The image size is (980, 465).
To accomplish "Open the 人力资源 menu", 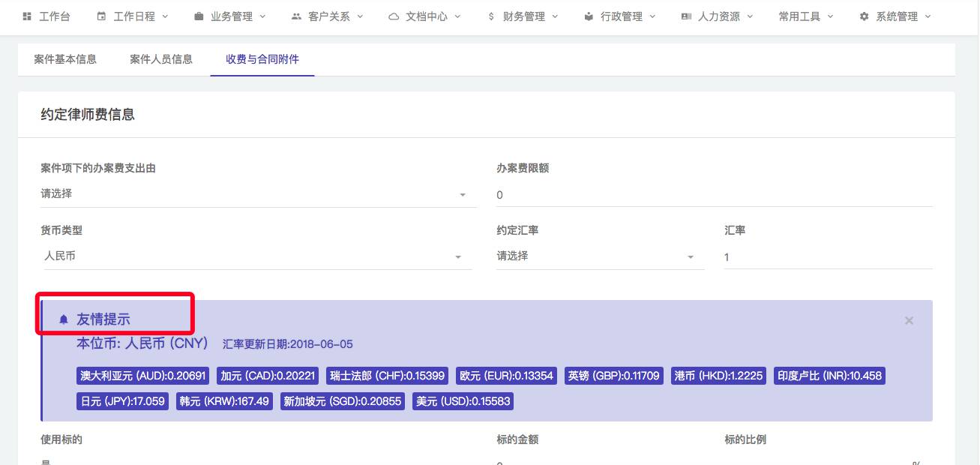I will (x=718, y=16).
